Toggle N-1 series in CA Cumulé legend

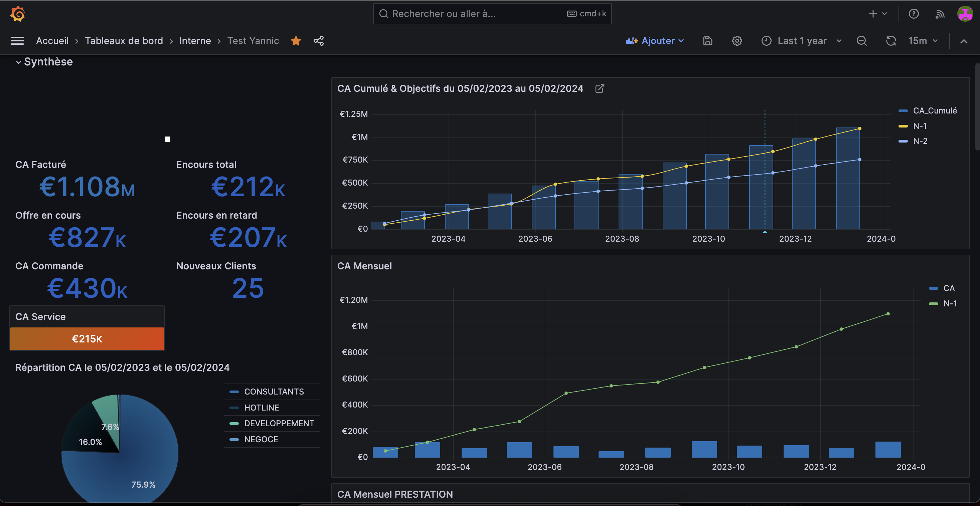pyautogui.click(x=920, y=126)
